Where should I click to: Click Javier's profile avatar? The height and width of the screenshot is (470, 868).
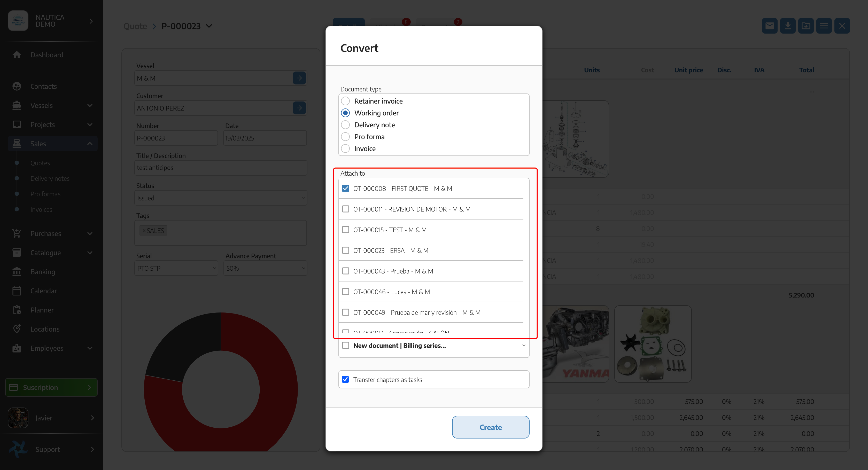click(18, 418)
